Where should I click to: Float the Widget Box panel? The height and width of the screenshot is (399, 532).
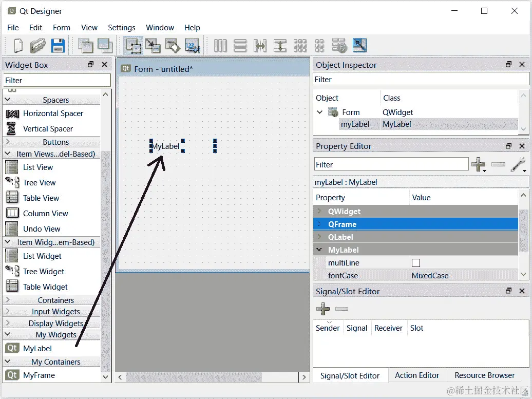coord(90,65)
